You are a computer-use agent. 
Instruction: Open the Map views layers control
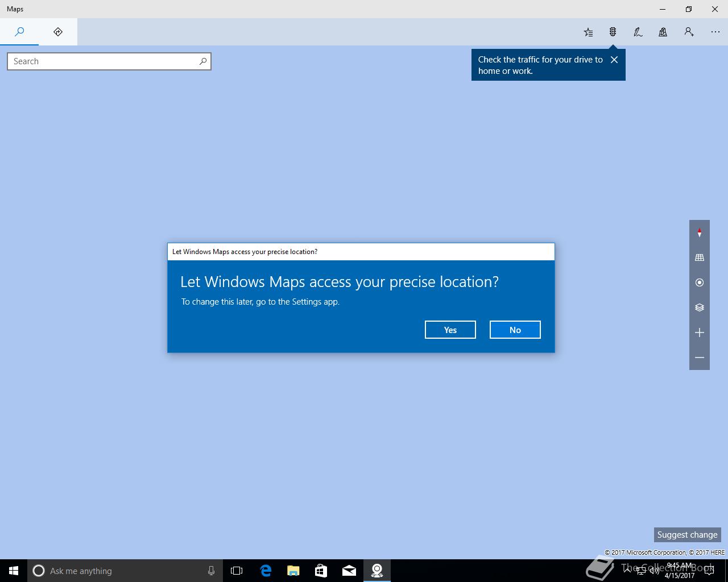(700, 307)
